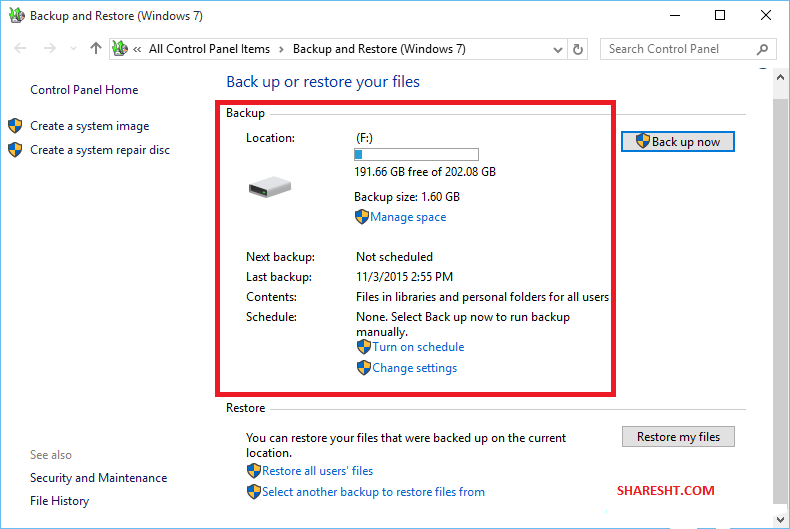Image resolution: width=790 pixels, height=529 pixels.
Task: Click the F: drive disk space bar
Action: 416,154
